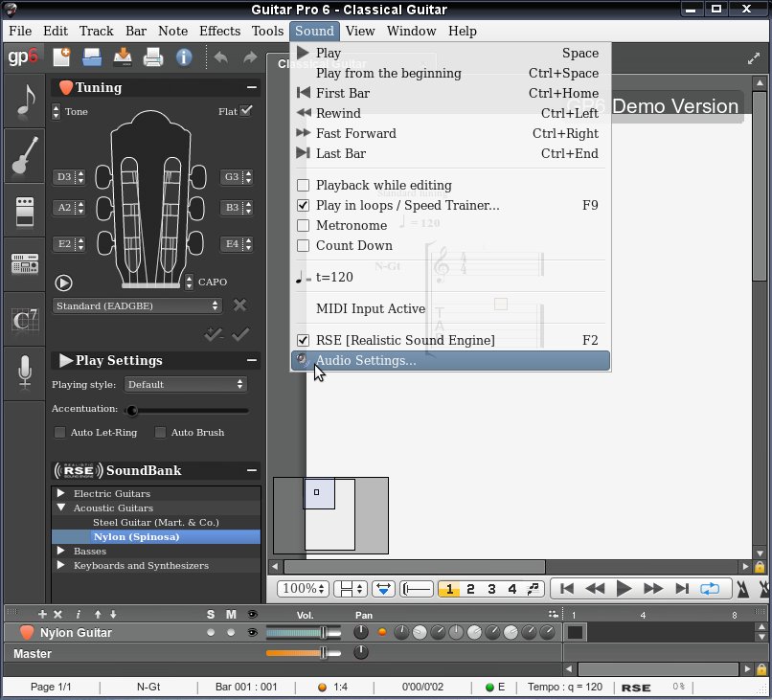
Task: Adjust Accentuation slider knob
Action: point(131,410)
